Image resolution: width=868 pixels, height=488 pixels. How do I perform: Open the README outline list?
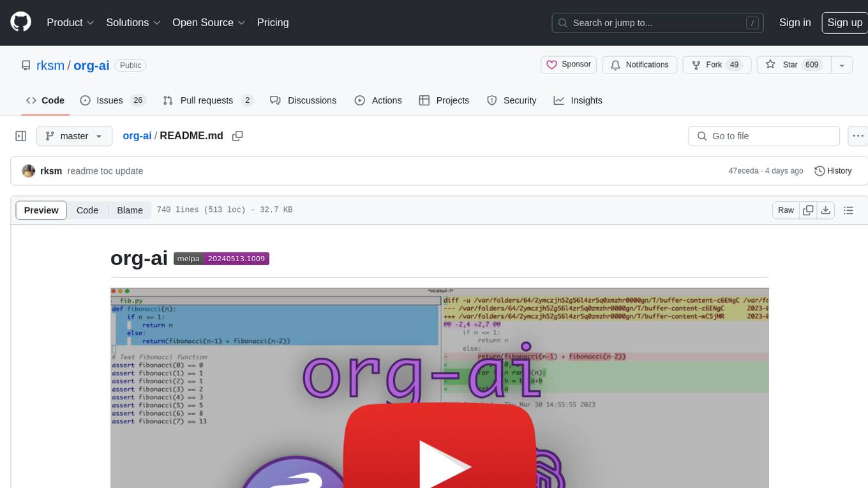pyautogui.click(x=848, y=210)
